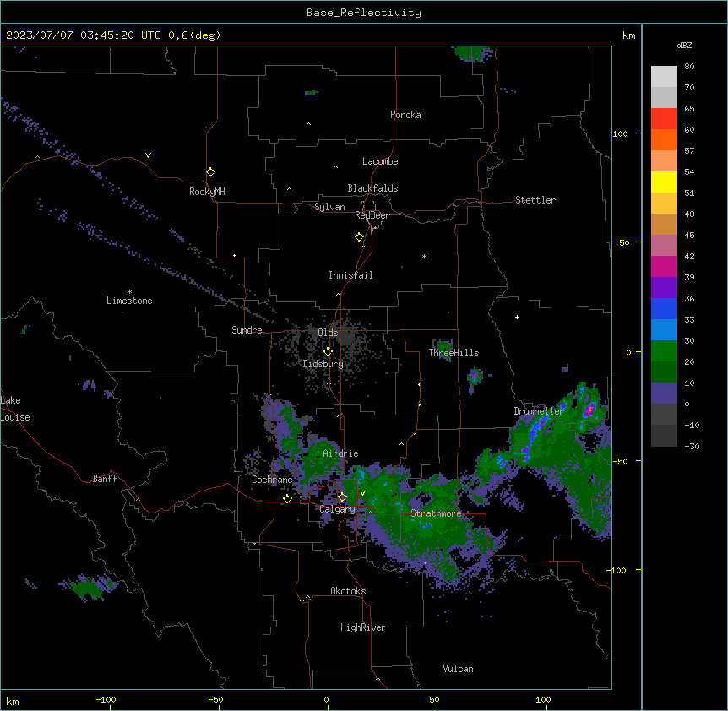
Task: Click the Okotoks town label
Action: coord(348,591)
